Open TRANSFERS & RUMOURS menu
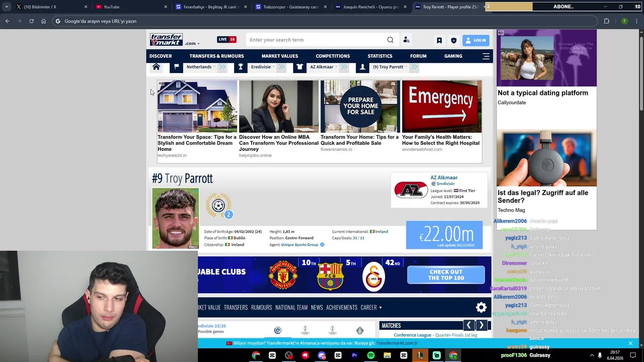 click(216, 56)
